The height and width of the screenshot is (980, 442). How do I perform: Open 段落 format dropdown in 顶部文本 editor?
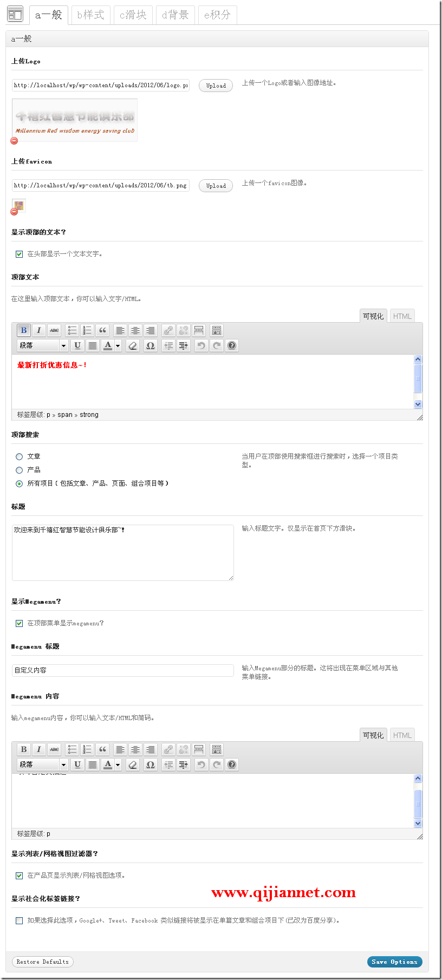tap(43, 345)
